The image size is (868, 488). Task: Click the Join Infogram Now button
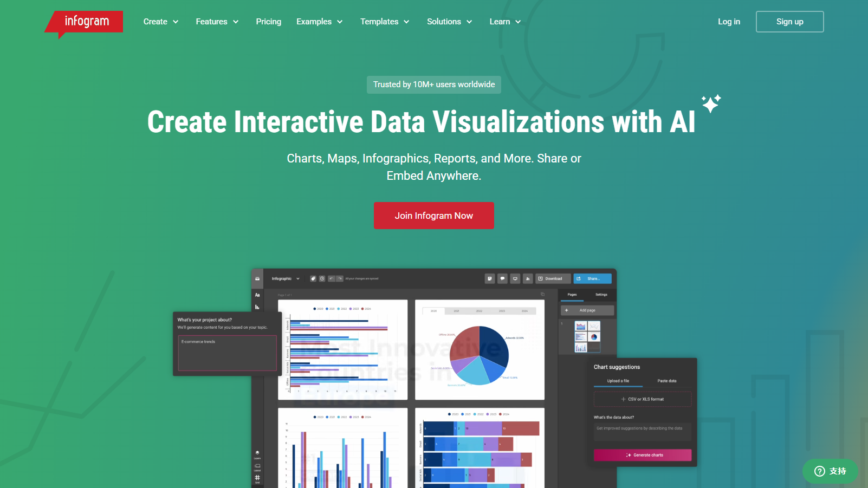tap(434, 216)
